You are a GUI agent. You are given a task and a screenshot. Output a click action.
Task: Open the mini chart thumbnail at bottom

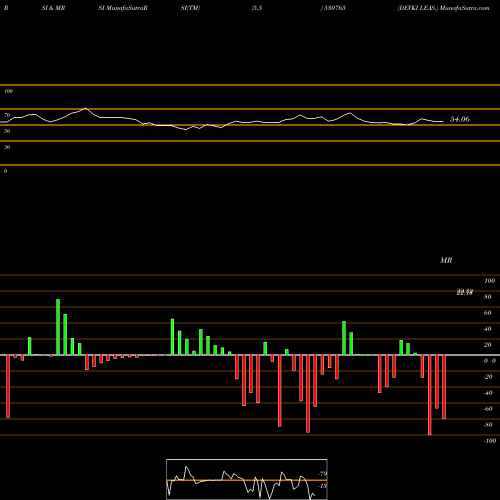click(247, 479)
